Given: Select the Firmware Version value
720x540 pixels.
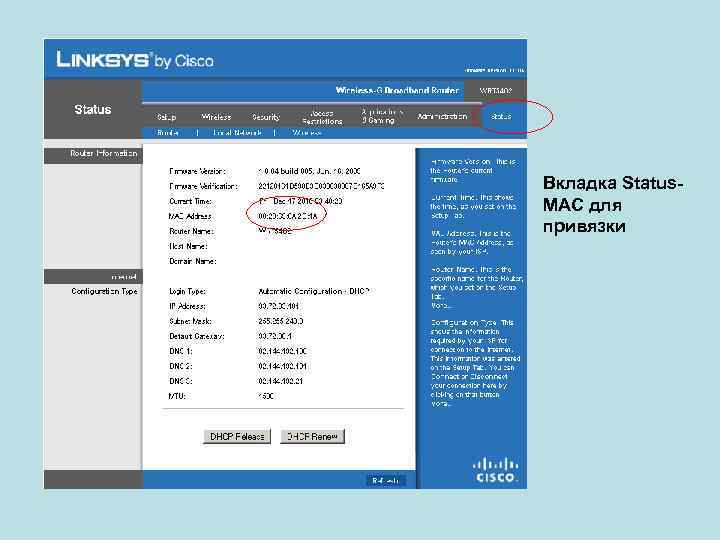Looking at the screenshot, I should tap(309, 171).
